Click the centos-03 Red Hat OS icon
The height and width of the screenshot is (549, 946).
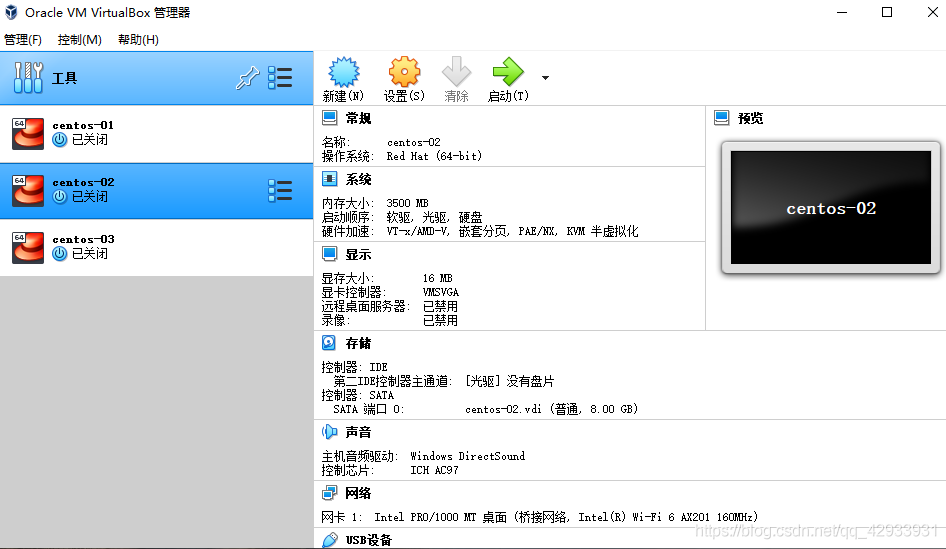click(28, 247)
